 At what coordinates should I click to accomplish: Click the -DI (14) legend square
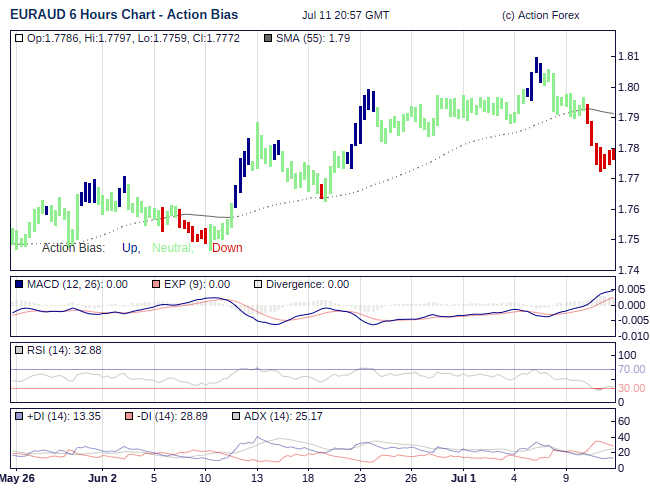[128, 416]
